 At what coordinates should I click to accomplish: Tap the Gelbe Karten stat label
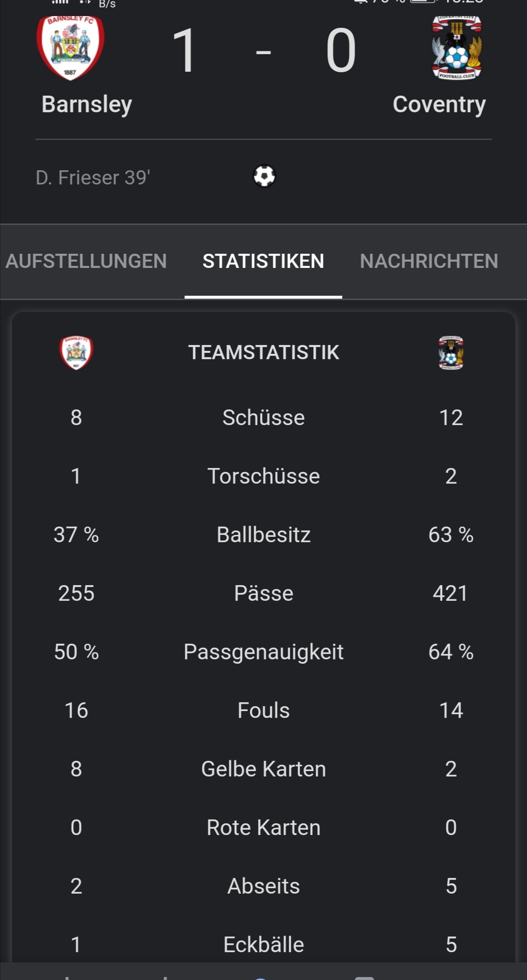tap(263, 769)
